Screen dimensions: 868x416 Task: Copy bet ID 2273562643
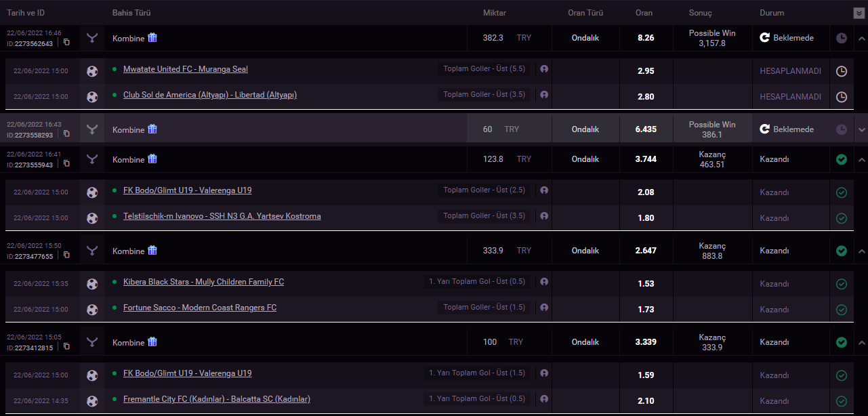66,43
